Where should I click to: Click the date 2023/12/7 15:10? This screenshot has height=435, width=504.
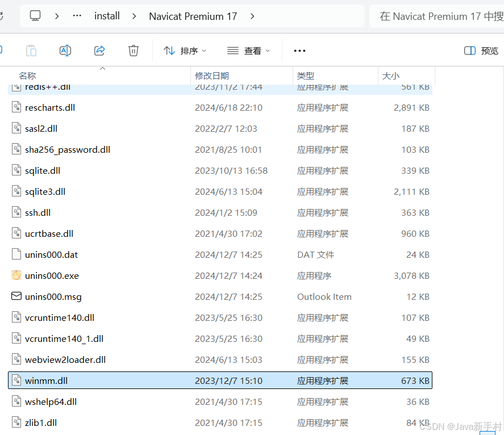(x=228, y=380)
